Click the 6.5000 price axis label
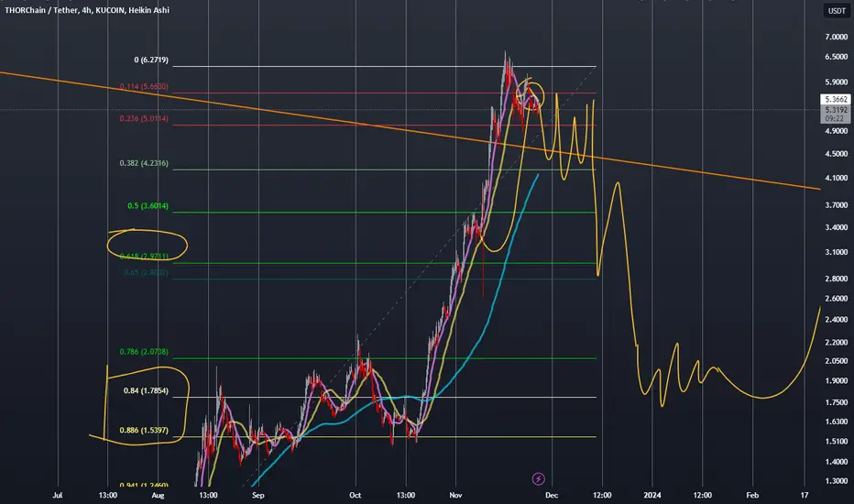Viewport: 854px width, 504px height. coord(836,57)
